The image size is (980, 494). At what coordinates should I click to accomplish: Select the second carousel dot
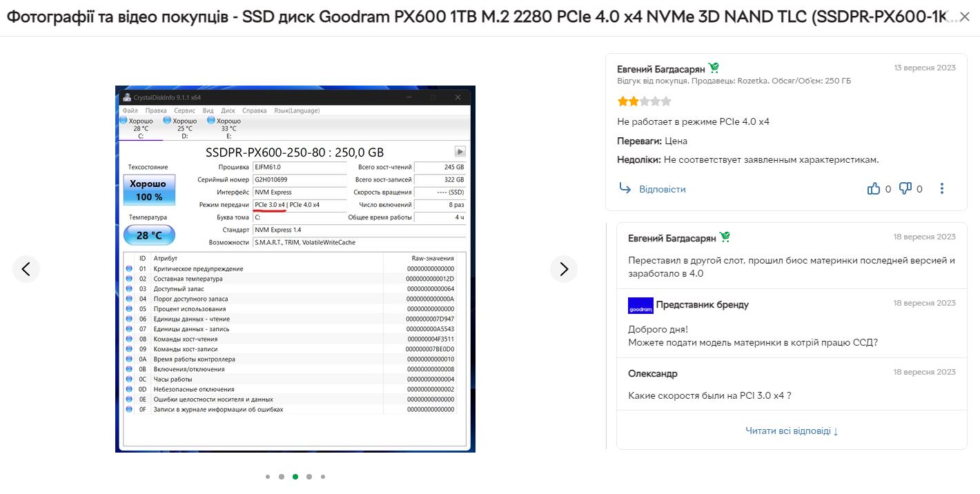(282, 477)
